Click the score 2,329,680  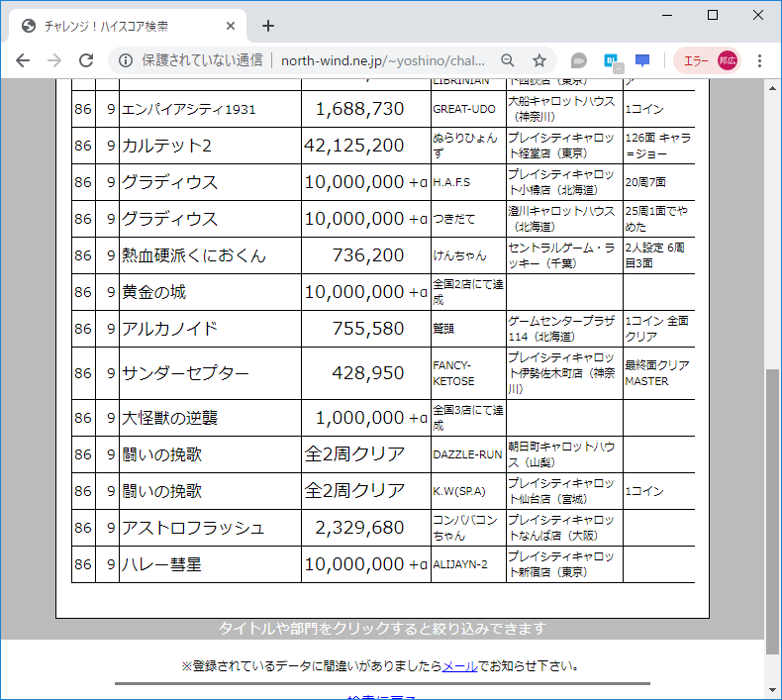tap(359, 528)
